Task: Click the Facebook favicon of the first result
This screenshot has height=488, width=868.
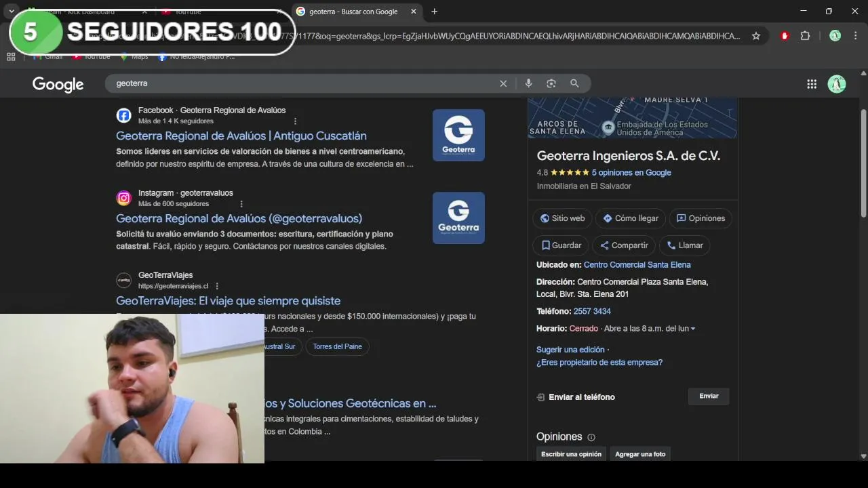Action: click(123, 115)
